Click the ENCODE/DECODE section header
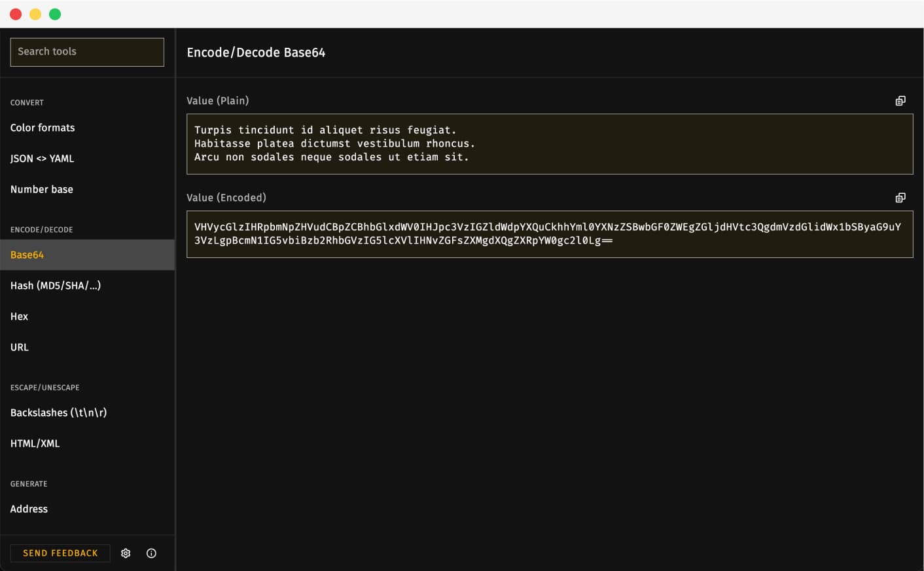 pos(41,230)
